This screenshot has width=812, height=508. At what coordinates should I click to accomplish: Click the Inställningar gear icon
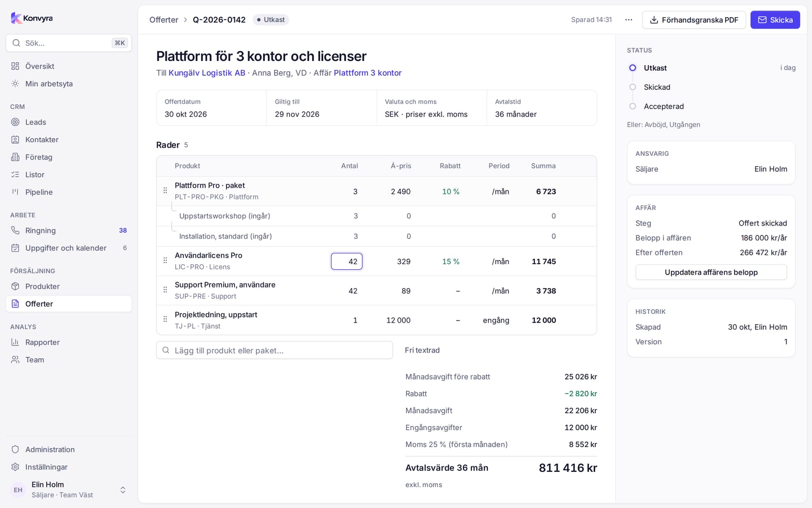coord(15,467)
